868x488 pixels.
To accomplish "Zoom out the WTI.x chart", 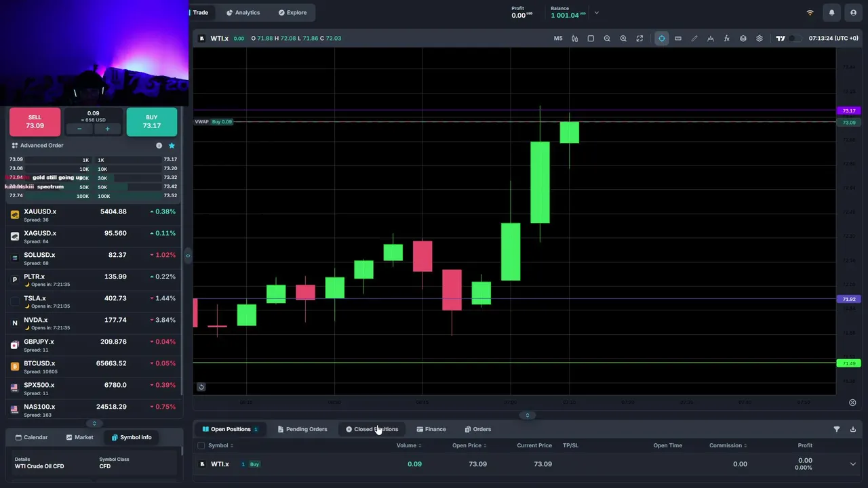I will click(607, 39).
